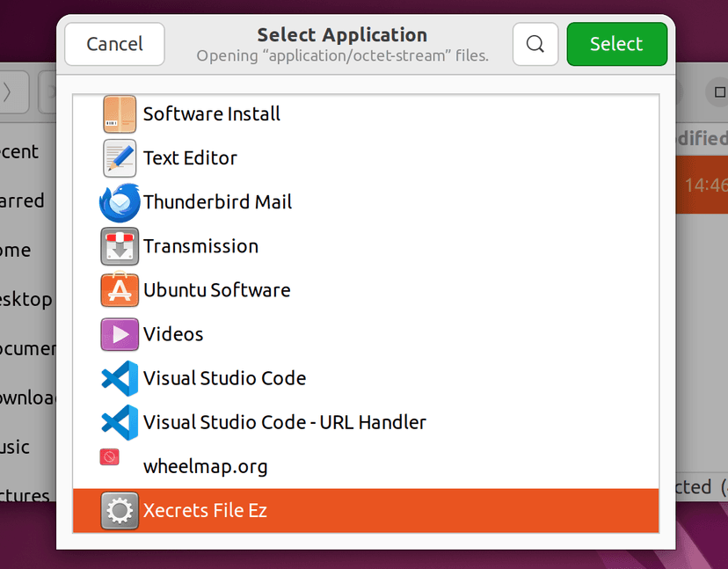728x569 pixels.
Task: Open Recent in the file manager sidebar
Action: pyautogui.click(x=19, y=151)
